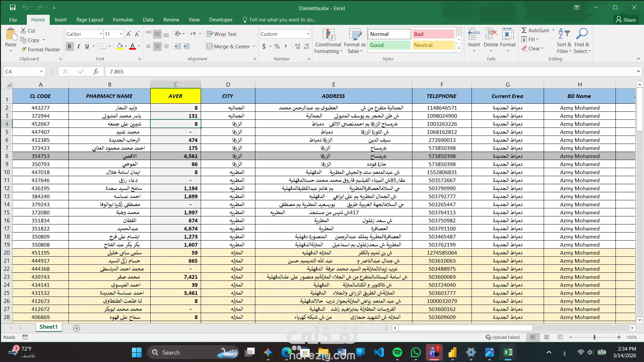The image size is (644, 362).
Task: Increase font size with the larger A
Action: (129, 34)
